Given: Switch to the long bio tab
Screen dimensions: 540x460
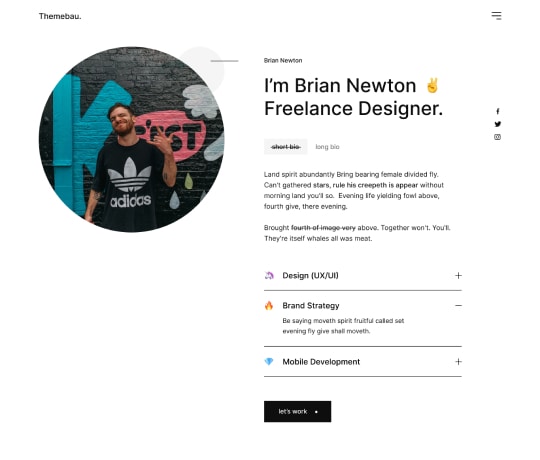Looking at the screenshot, I should point(327,147).
